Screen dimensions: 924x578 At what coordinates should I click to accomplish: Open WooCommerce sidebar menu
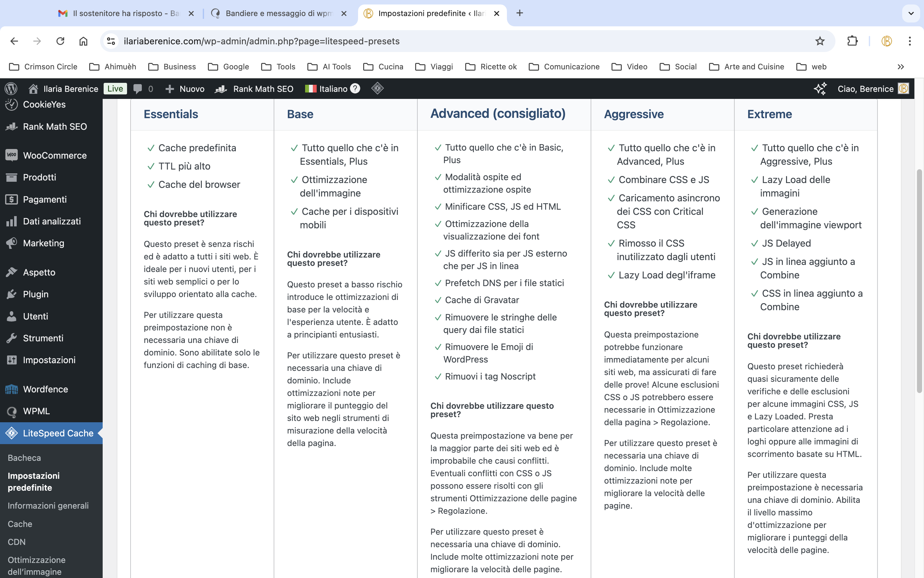pos(51,155)
